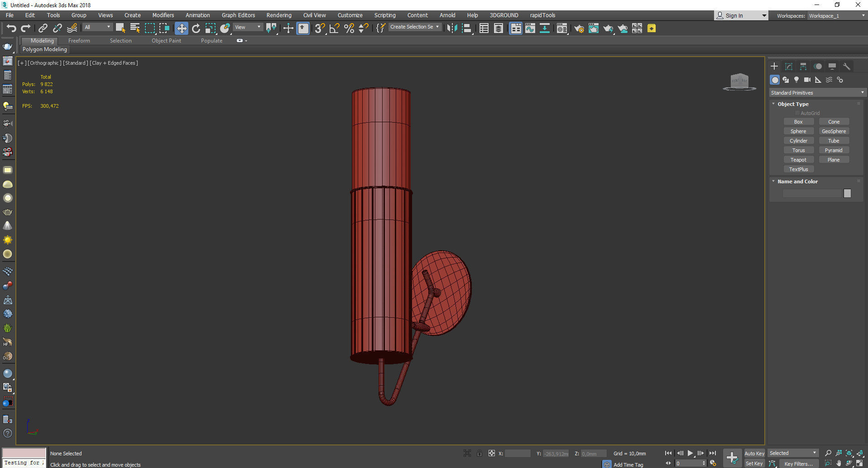Collapse the Object Type rollout
Viewport: 868px width, 468px height.
pyautogui.click(x=773, y=104)
